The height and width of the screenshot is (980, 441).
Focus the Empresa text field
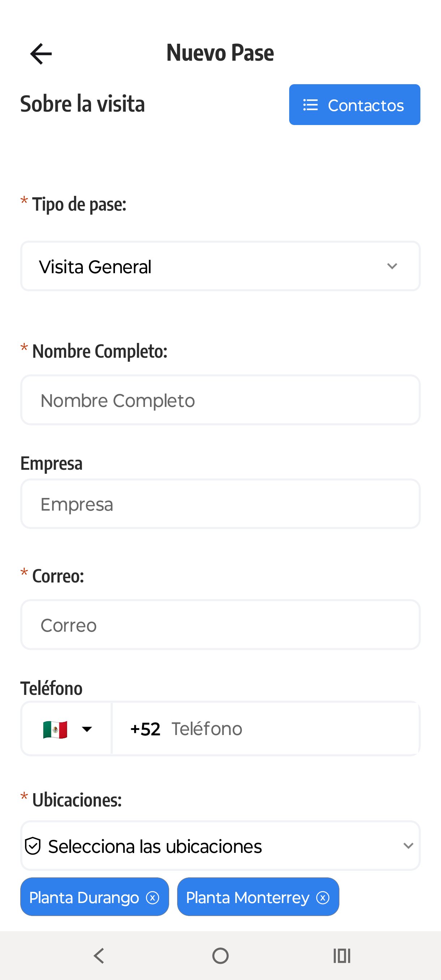220,504
